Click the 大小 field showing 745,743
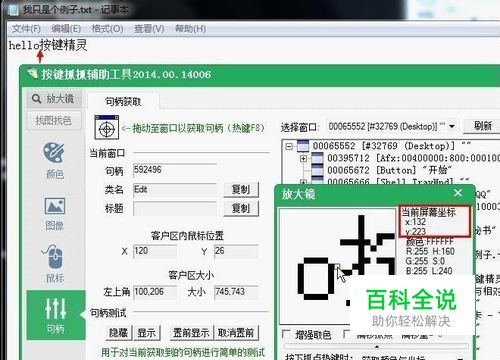The width and height of the screenshot is (500, 360). pyautogui.click(x=236, y=292)
